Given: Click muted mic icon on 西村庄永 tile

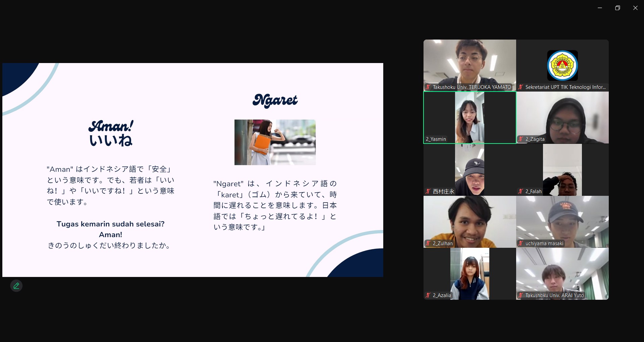Looking at the screenshot, I should [428, 191].
